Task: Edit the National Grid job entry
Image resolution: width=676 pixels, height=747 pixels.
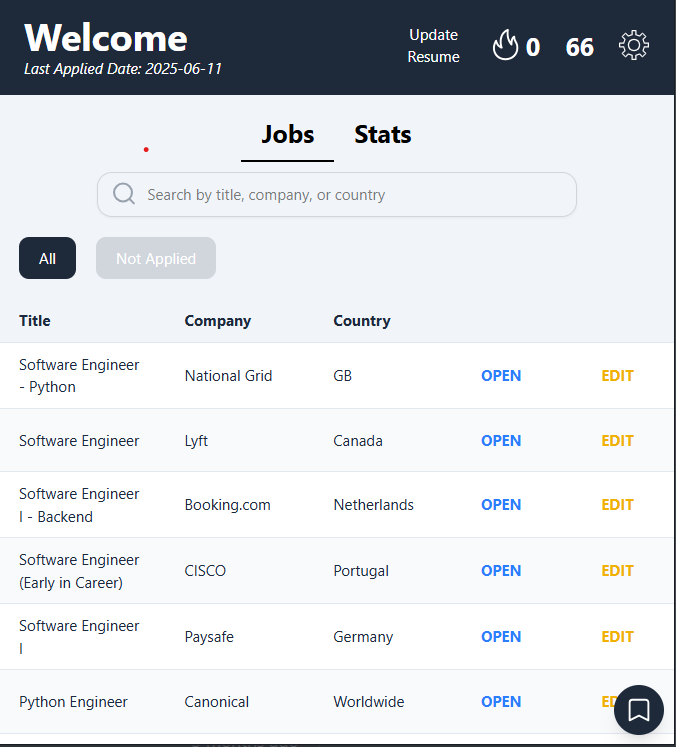Action: point(617,376)
